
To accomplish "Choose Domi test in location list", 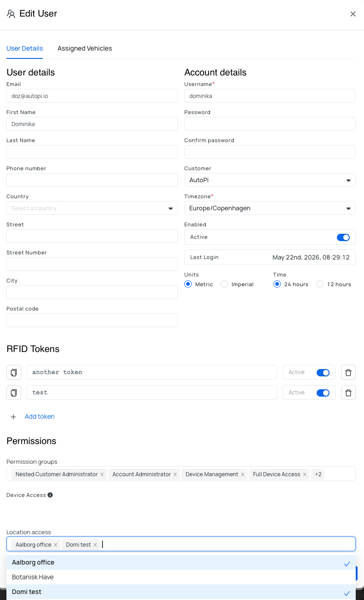I will click(181, 592).
